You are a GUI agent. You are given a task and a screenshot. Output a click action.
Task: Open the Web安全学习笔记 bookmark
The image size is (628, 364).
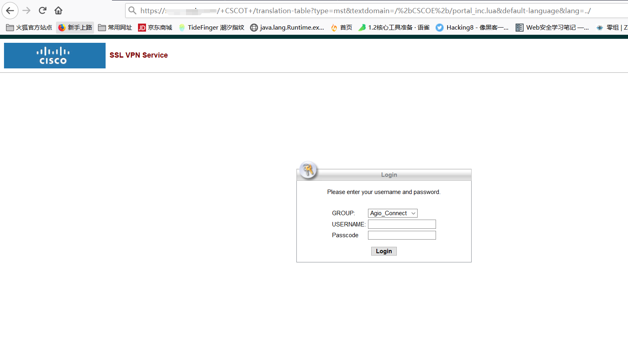coord(552,28)
